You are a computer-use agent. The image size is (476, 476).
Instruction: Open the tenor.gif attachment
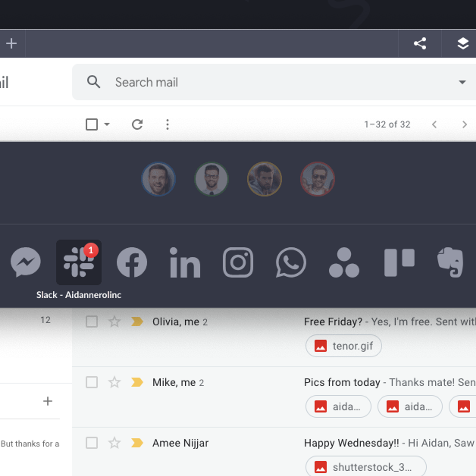click(344, 346)
